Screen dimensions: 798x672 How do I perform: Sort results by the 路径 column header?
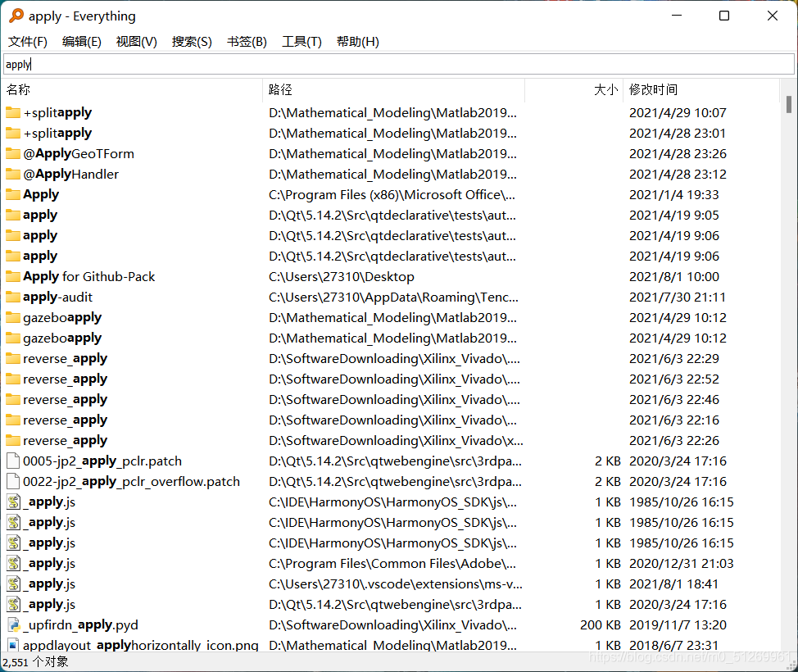[x=393, y=90]
